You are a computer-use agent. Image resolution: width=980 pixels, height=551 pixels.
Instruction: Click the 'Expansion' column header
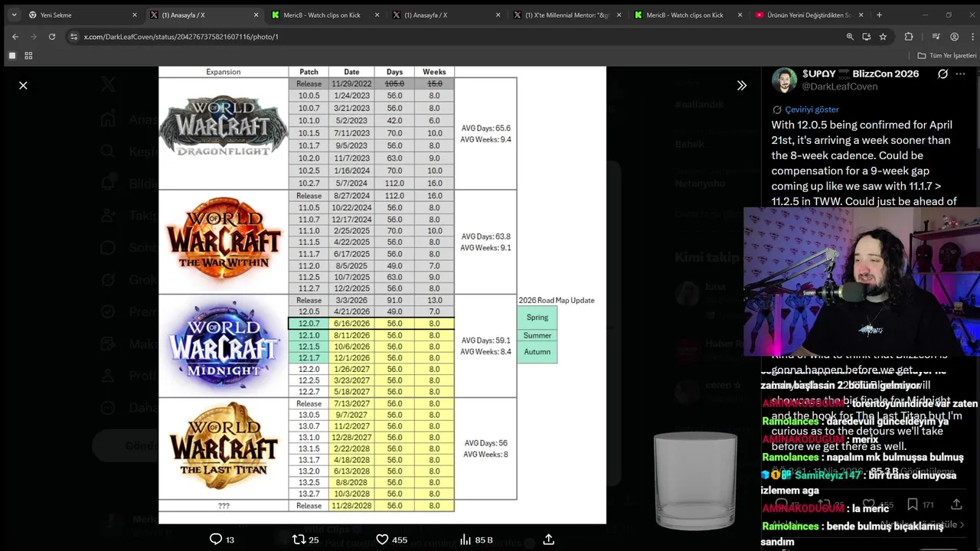223,72
